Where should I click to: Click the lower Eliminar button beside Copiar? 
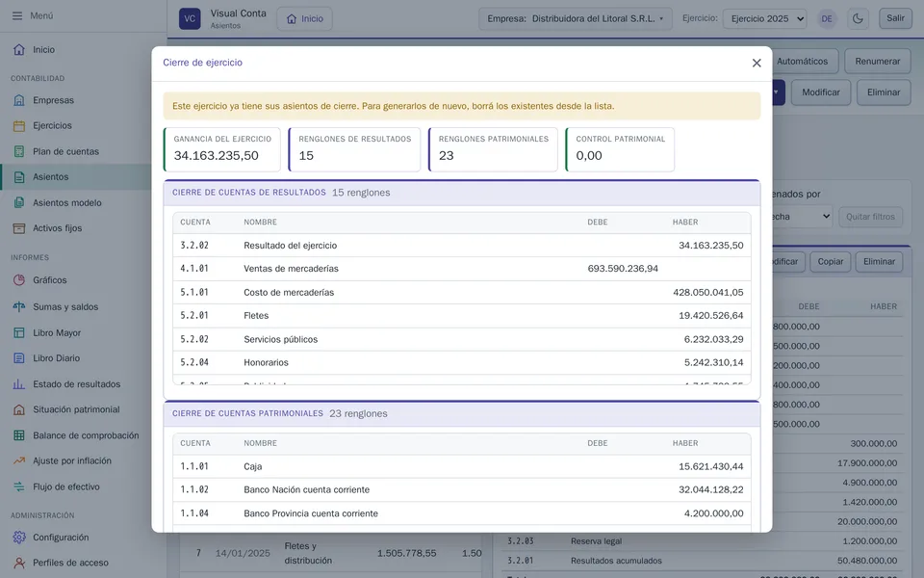pos(879,262)
